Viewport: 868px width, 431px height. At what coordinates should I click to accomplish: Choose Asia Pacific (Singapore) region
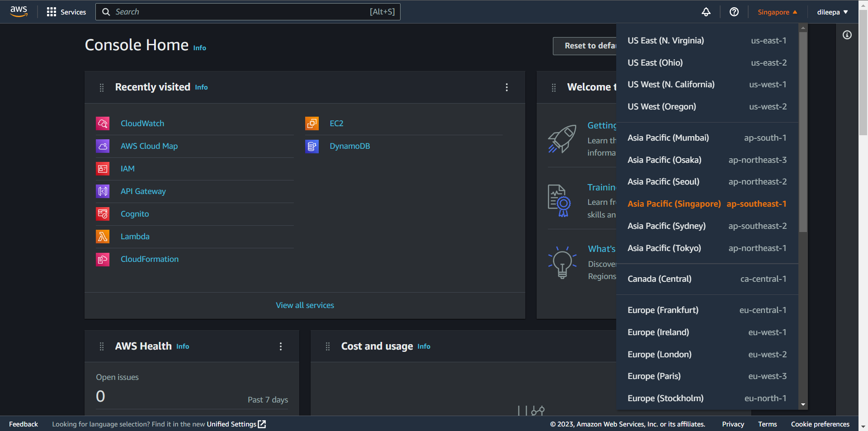tap(707, 204)
